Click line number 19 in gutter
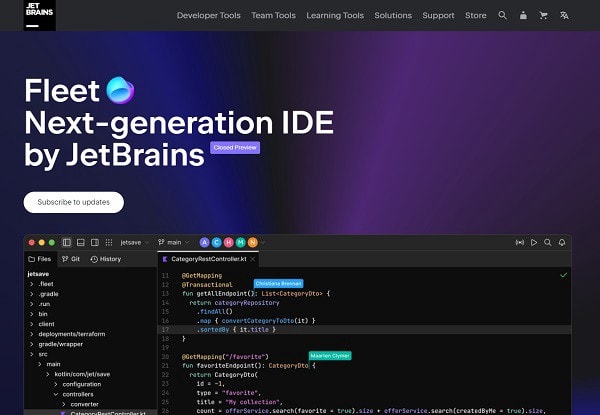 click(165, 348)
